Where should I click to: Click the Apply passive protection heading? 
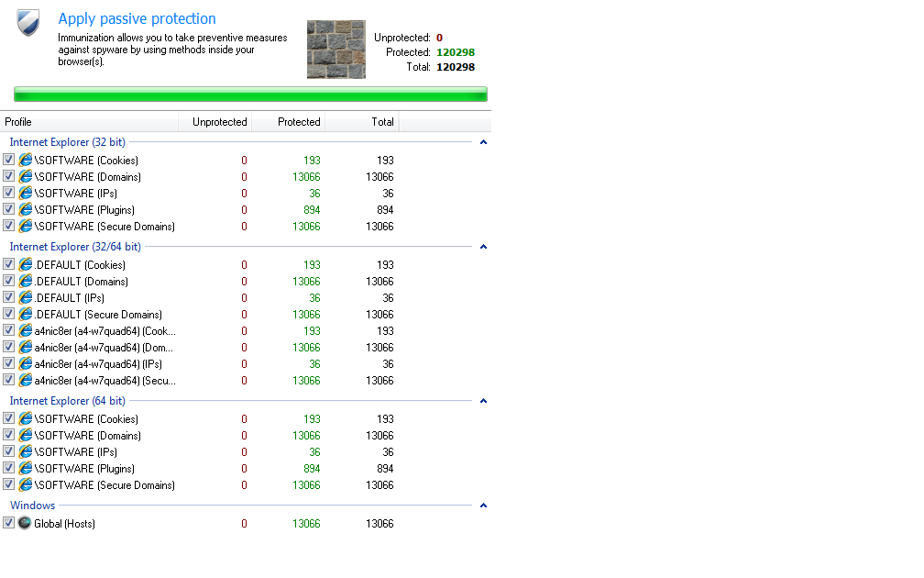[x=137, y=19]
